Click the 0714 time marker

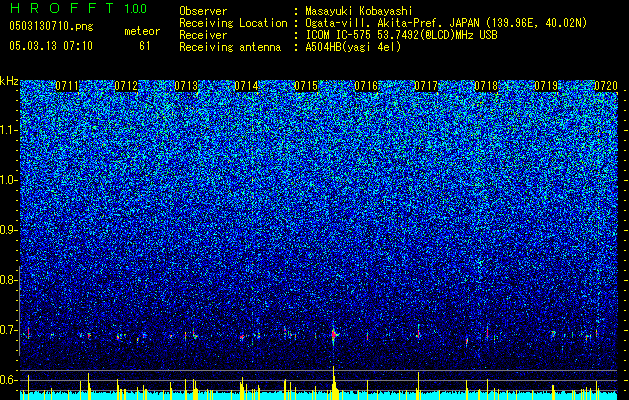pos(246,86)
